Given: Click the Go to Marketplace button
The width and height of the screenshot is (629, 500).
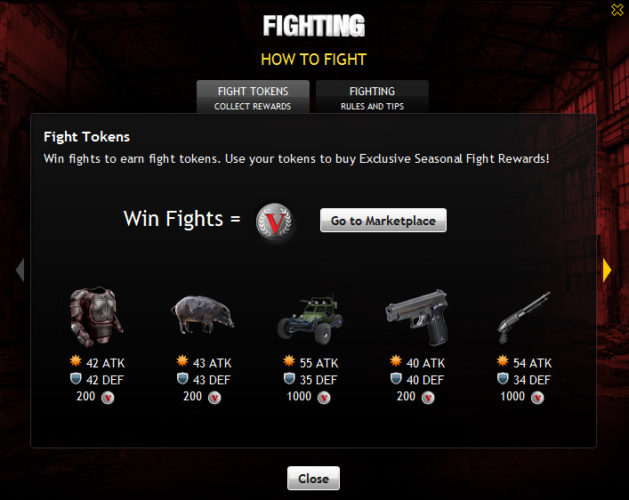Looking at the screenshot, I should point(383,220).
